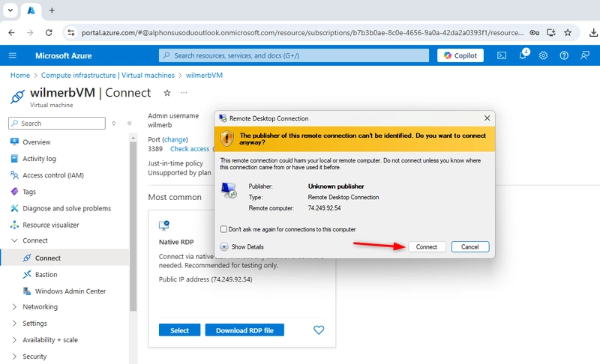Collapse the sidebar with double chevron
600x364 pixels.
129,123
